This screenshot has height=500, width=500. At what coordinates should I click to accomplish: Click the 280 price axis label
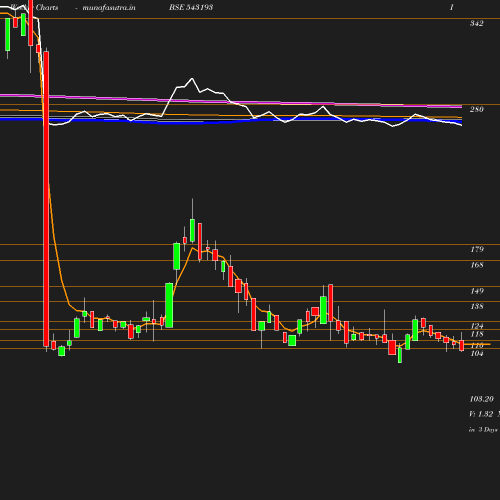[x=476, y=109]
